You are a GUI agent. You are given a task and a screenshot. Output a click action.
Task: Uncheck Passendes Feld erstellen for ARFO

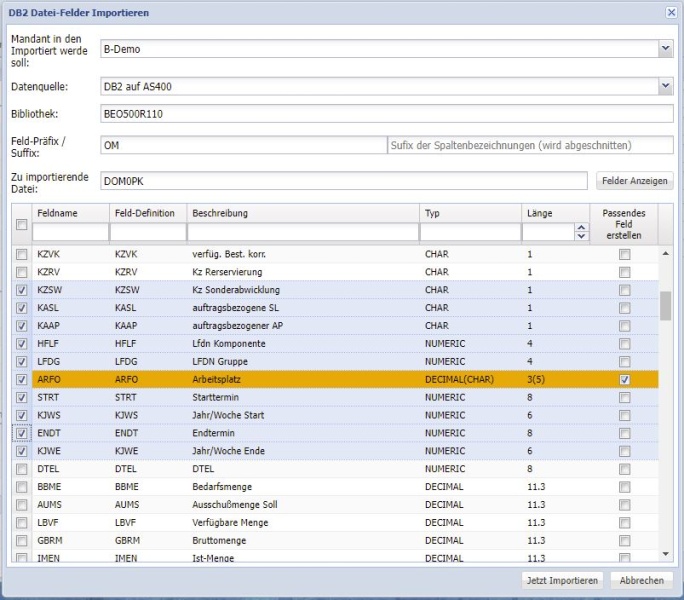(x=624, y=380)
